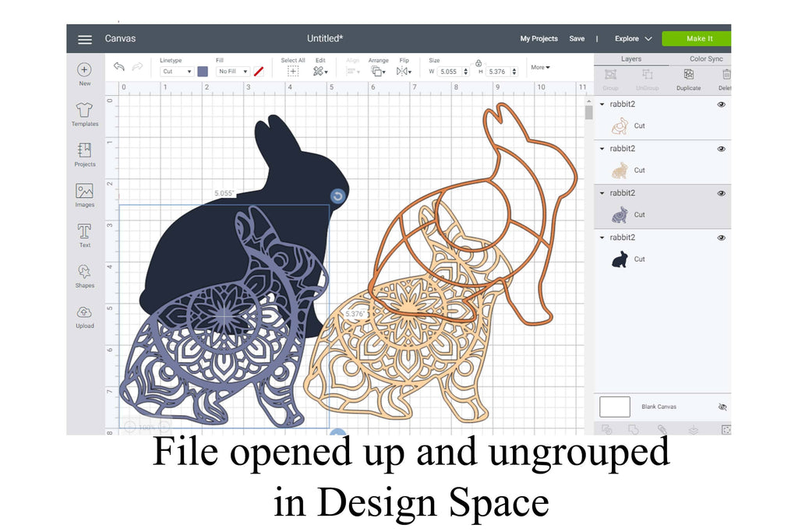Image resolution: width=798 pixels, height=532 pixels.
Task: Click the Attach icon in the bottom layer actions bar
Action: click(x=662, y=429)
